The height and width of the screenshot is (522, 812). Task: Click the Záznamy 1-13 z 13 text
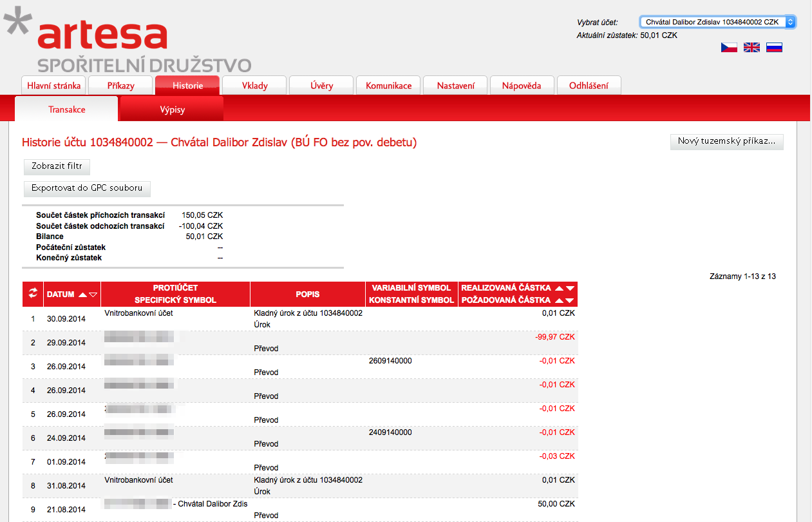coord(742,276)
